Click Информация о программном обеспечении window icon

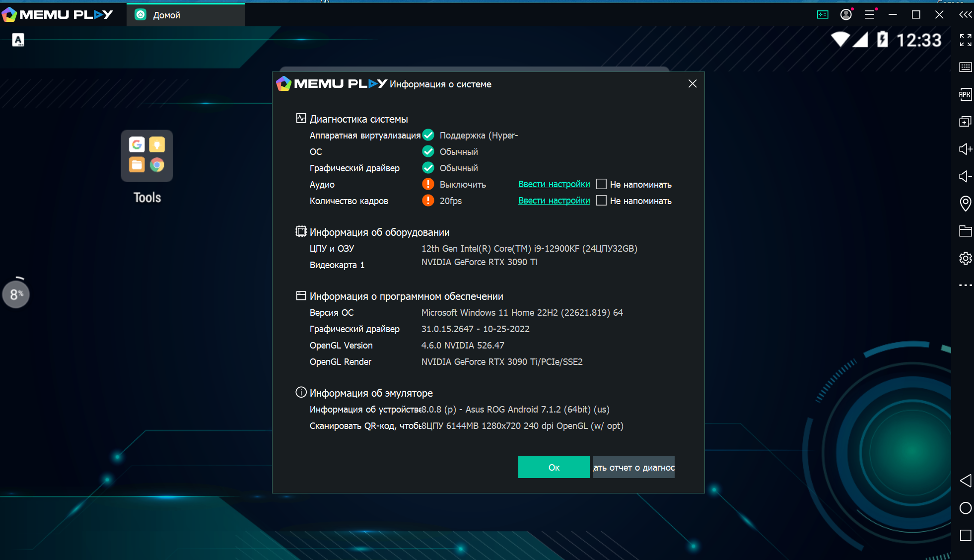point(301,296)
